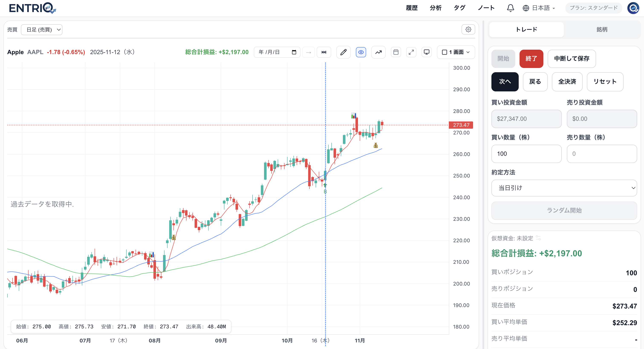Click the 次へ button

coord(505,82)
